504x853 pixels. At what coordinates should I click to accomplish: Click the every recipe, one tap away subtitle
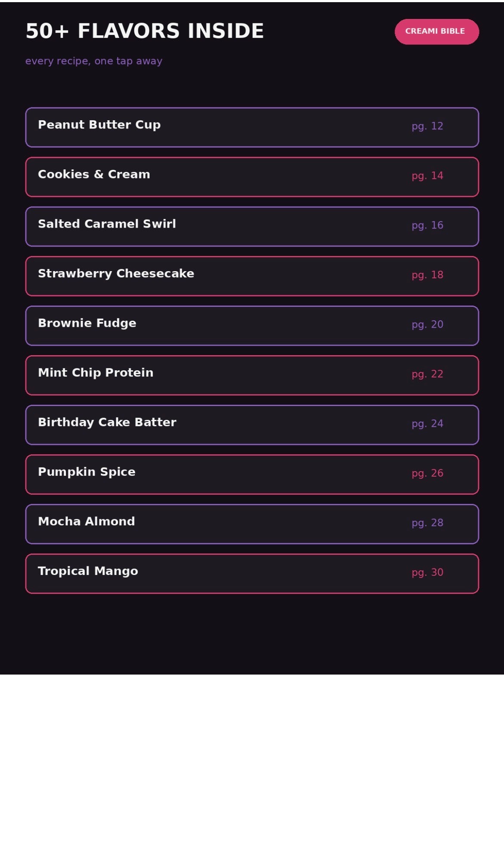click(x=94, y=61)
